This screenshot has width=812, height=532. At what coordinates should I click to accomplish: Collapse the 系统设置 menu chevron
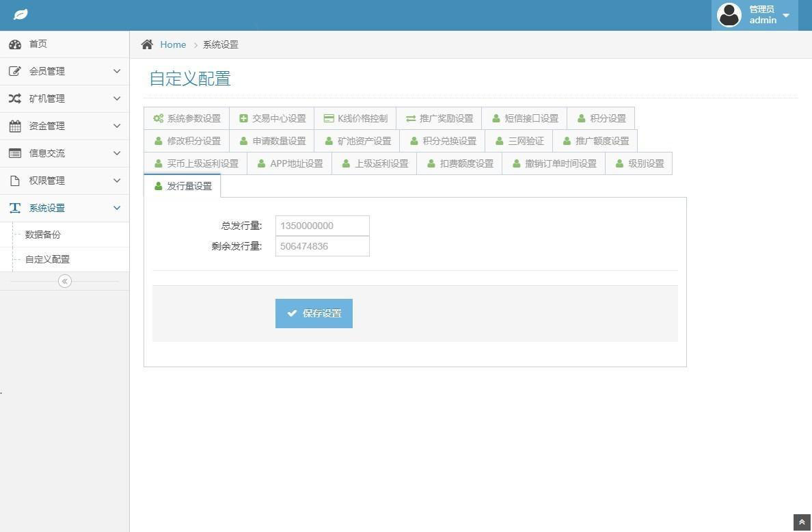pos(116,208)
